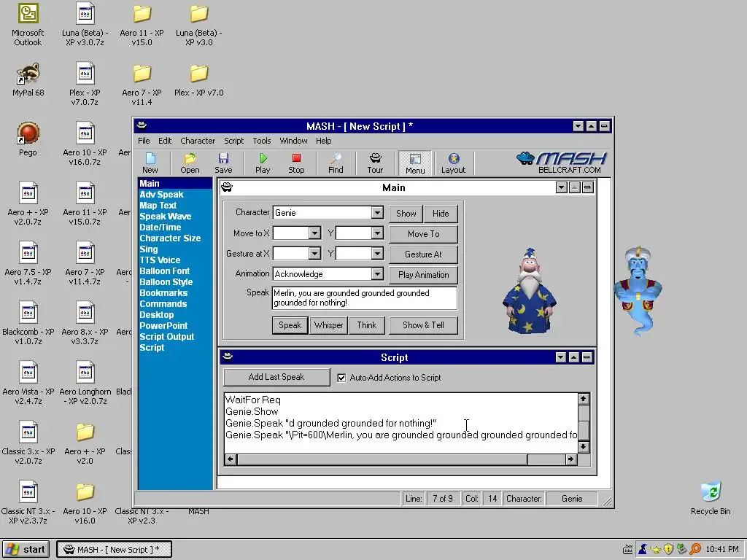Select TTS Voice in the sidebar

click(x=160, y=260)
